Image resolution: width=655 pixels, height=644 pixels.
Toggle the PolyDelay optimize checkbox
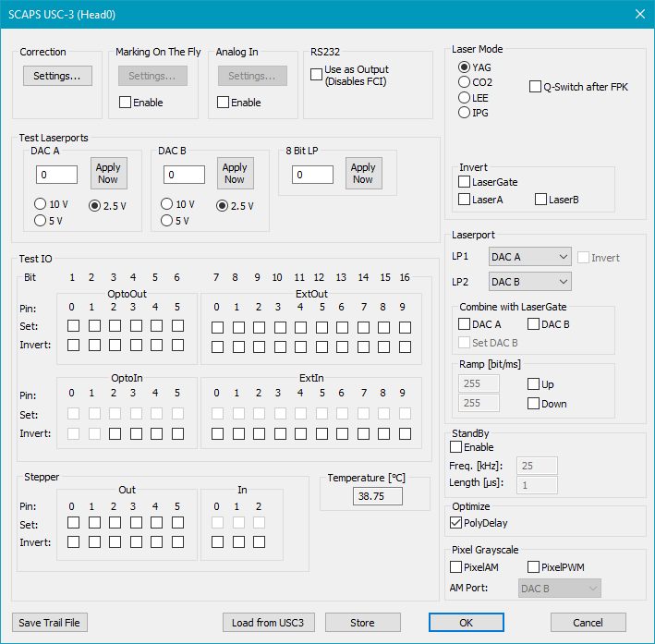point(455,522)
